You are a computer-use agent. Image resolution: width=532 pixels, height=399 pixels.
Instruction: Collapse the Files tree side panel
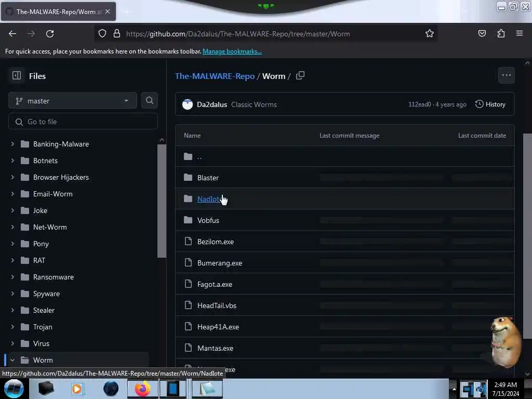point(16,76)
